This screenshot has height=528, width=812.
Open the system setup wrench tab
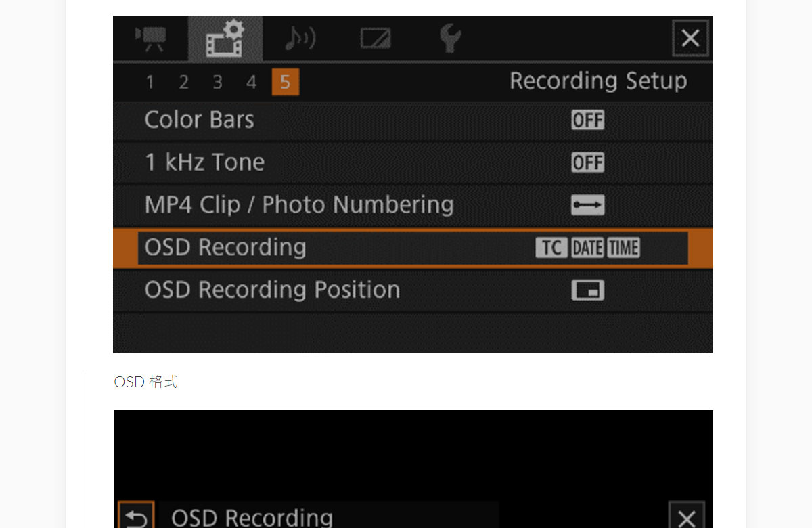click(x=450, y=39)
